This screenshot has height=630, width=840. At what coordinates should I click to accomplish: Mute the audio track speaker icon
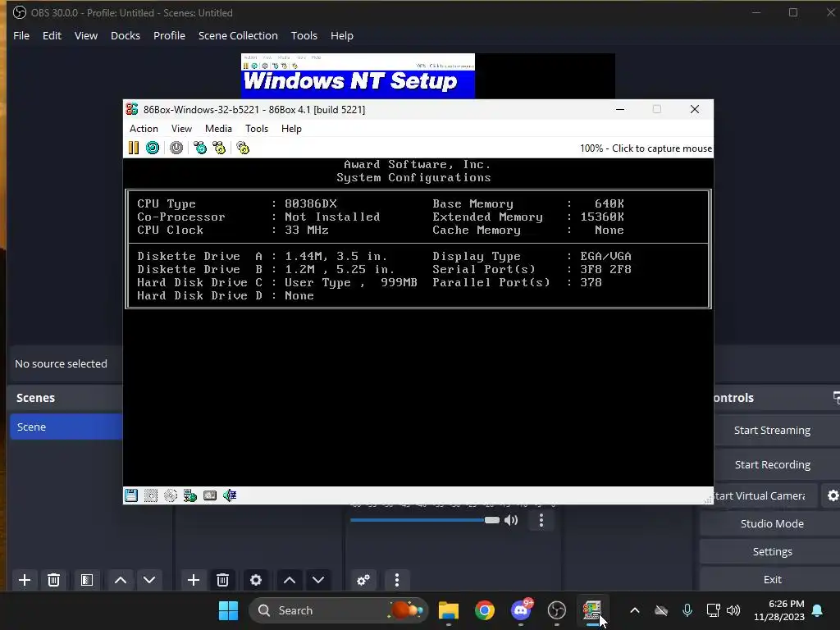pos(511,520)
